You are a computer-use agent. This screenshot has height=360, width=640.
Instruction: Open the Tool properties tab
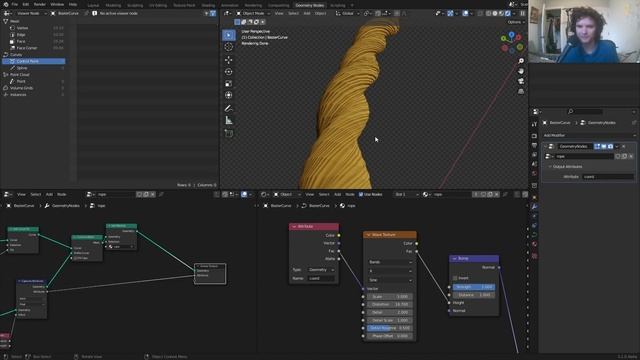click(x=534, y=124)
